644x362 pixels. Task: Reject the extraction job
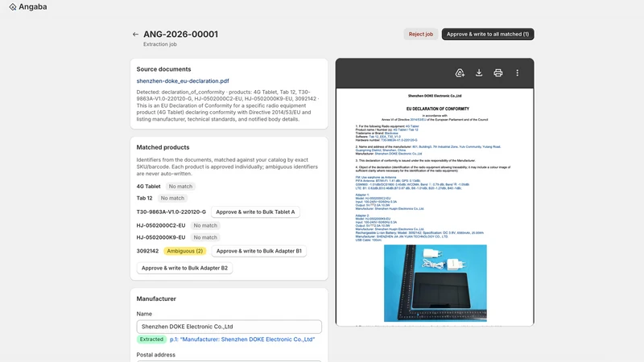[x=420, y=34]
